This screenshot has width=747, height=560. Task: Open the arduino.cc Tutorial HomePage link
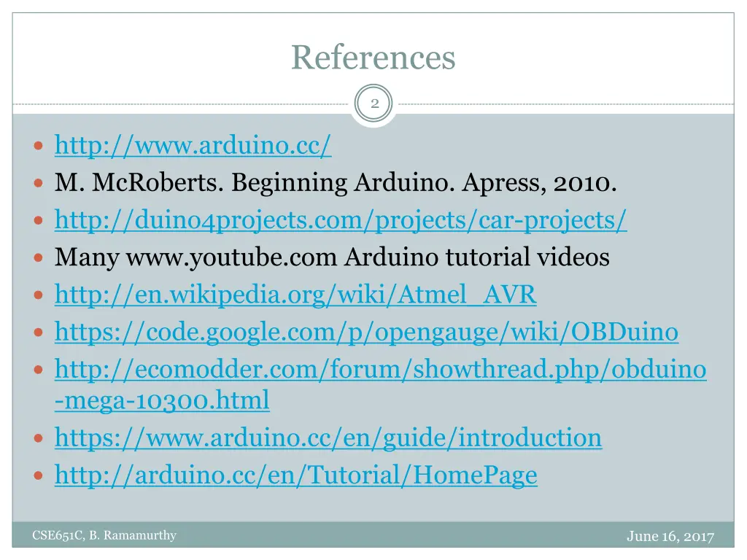click(296, 475)
